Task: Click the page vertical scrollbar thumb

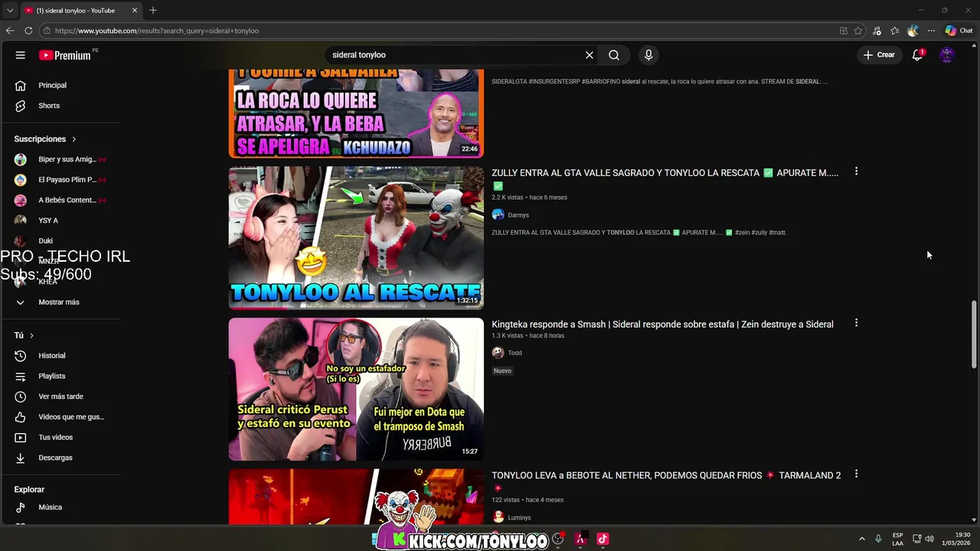Action: (x=975, y=335)
